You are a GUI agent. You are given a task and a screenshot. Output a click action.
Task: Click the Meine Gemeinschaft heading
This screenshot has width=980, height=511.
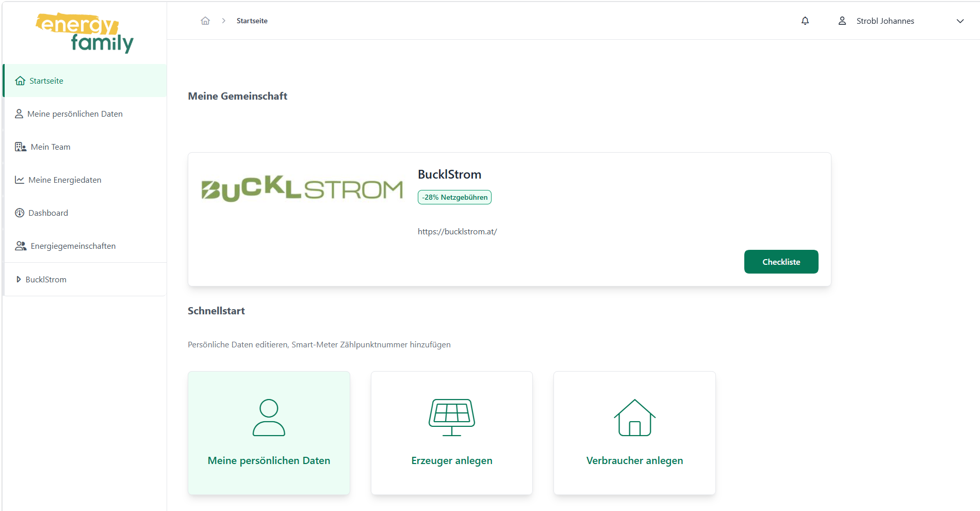click(x=237, y=96)
